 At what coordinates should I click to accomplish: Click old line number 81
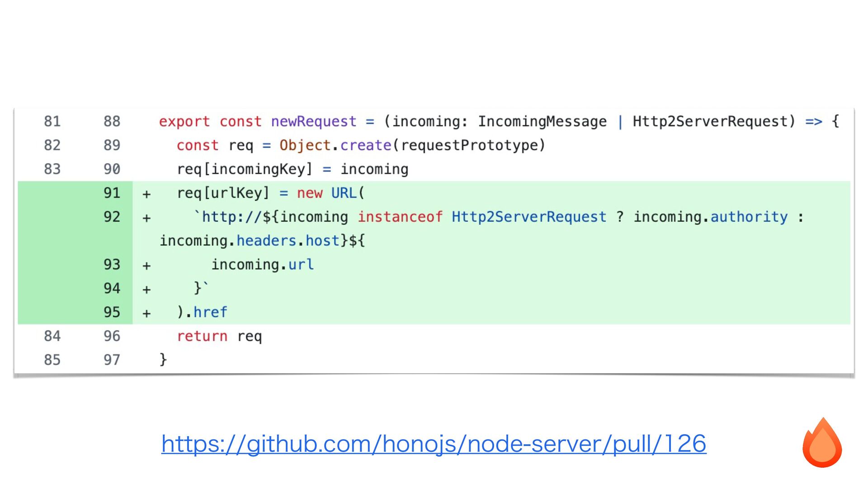pos(52,121)
